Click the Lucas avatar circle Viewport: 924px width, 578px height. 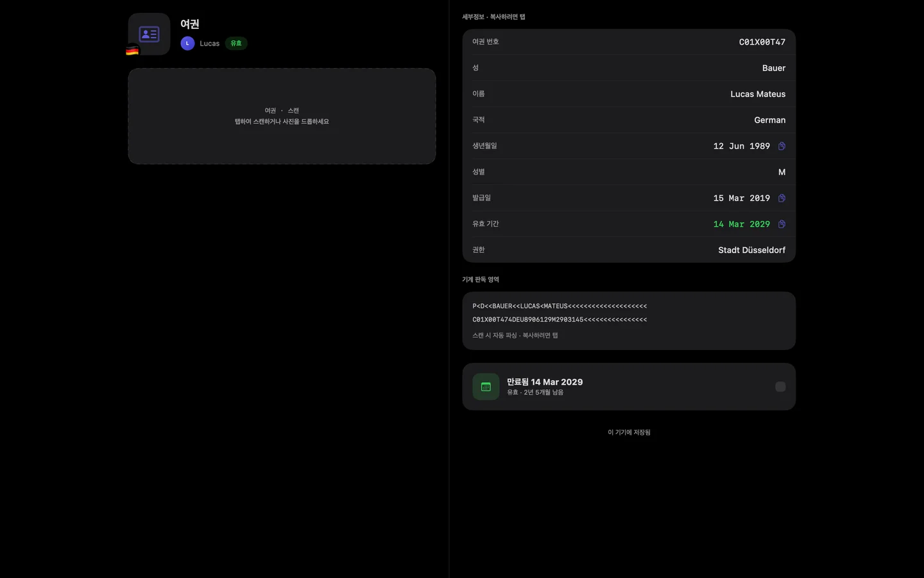(x=187, y=43)
